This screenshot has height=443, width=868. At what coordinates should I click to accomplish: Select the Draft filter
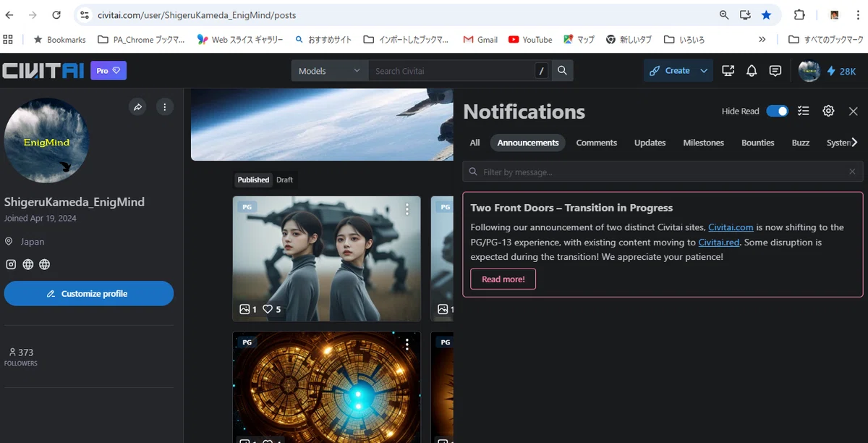tap(284, 180)
